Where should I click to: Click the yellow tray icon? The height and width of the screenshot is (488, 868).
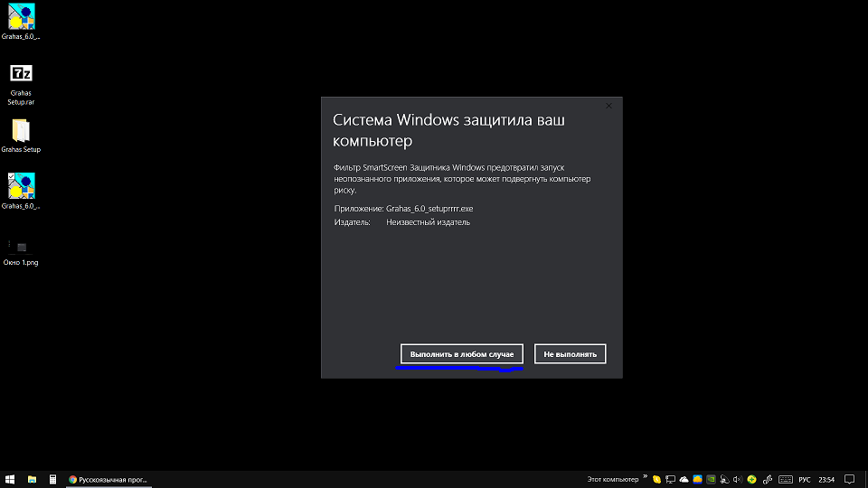(656, 479)
